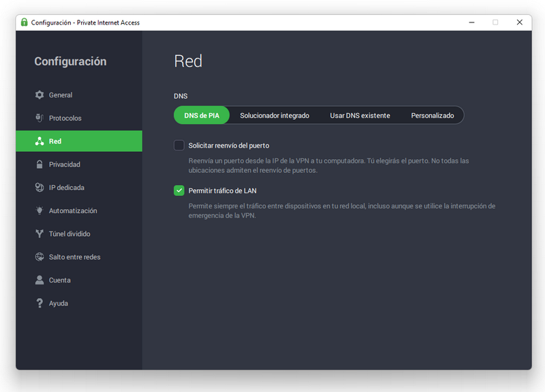Click the Red page heading
Screen dimensions: 545x392
[188, 61]
